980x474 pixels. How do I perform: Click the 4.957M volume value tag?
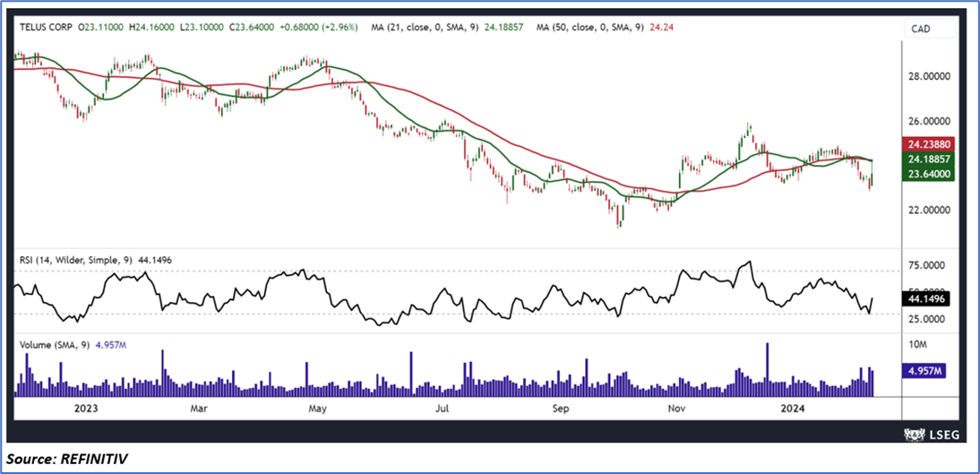coord(924,371)
